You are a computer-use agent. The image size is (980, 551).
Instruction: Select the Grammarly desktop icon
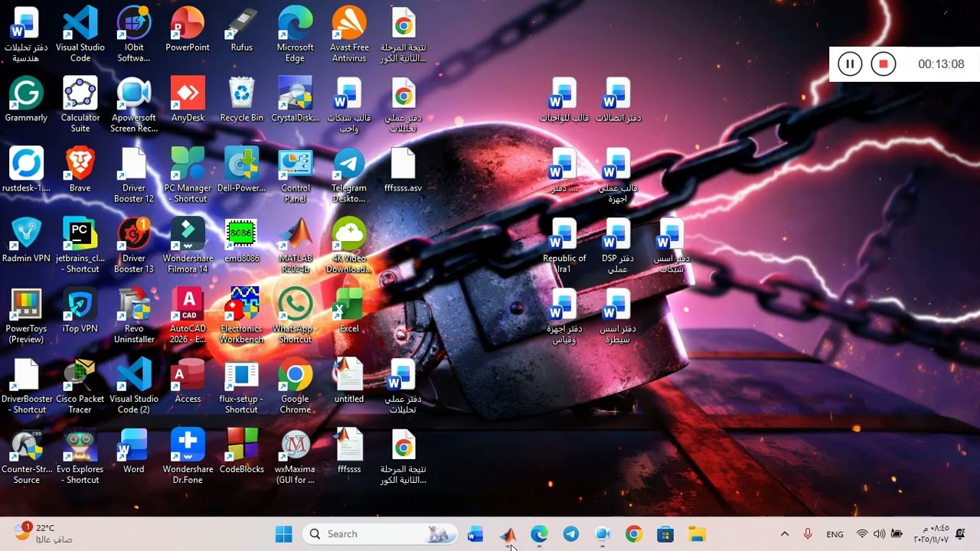[26, 100]
